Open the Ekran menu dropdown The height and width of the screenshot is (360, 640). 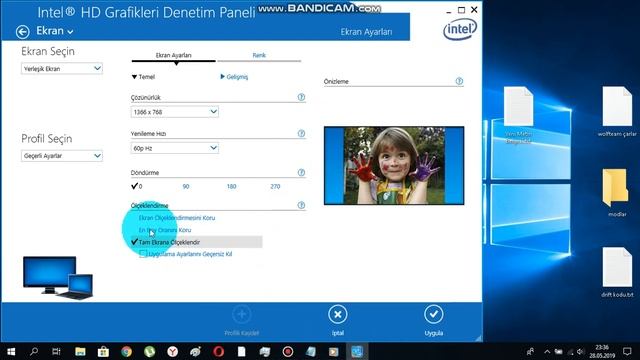[55, 31]
